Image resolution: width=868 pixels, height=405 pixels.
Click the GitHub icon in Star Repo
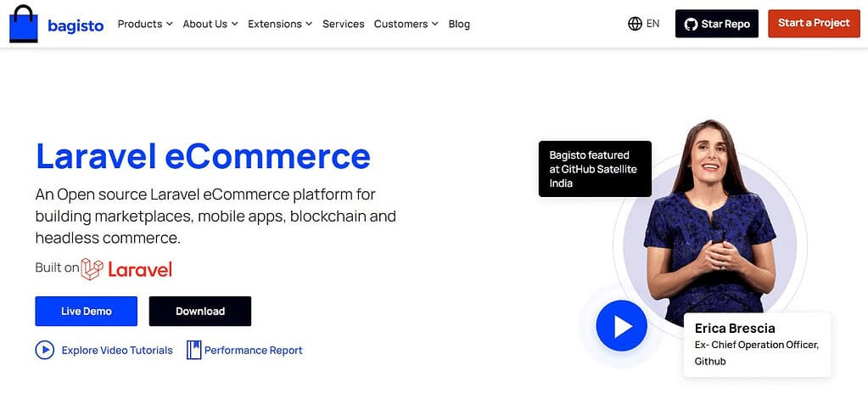(x=691, y=24)
